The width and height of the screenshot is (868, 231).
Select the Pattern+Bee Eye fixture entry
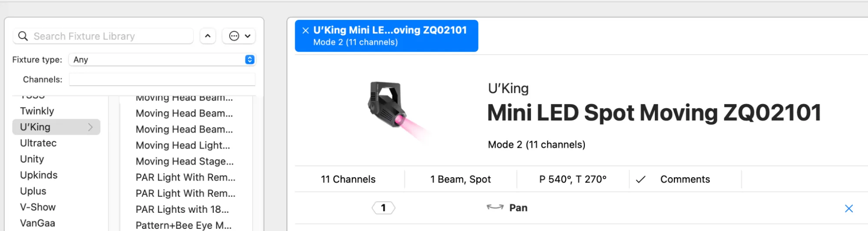(x=184, y=225)
